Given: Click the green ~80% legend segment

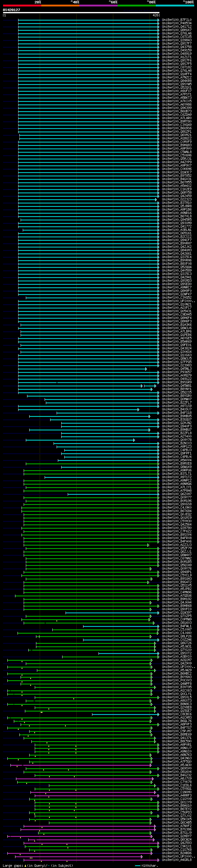Looking at the screenshot, I should click(137, 6).
